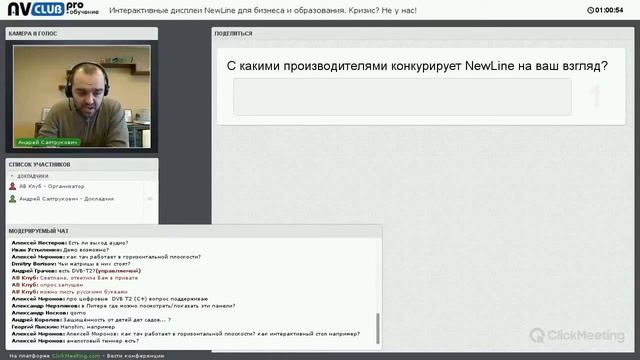Click the Модерируемый чат panel header
This screenshot has width=640, height=360.
pyautogui.click(x=194, y=231)
